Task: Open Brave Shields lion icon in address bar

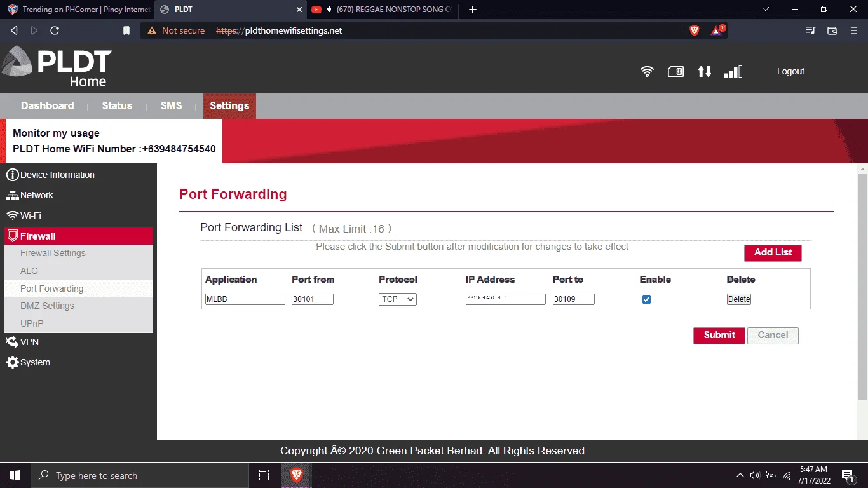Action: tap(695, 30)
